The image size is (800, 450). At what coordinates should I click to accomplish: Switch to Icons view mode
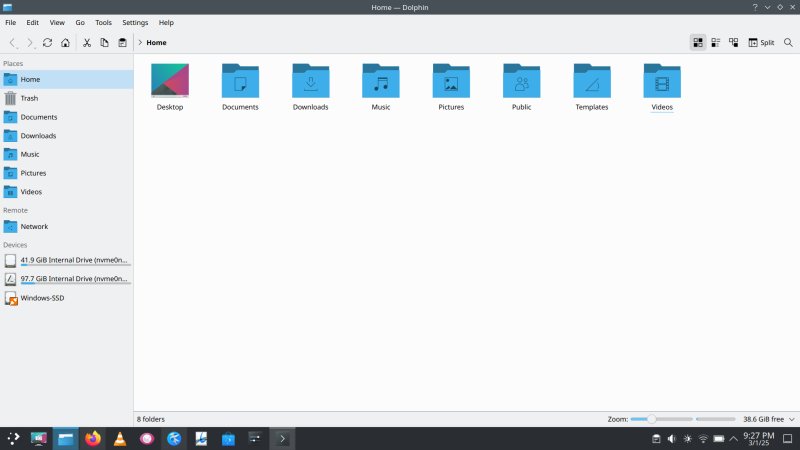pyautogui.click(x=698, y=43)
